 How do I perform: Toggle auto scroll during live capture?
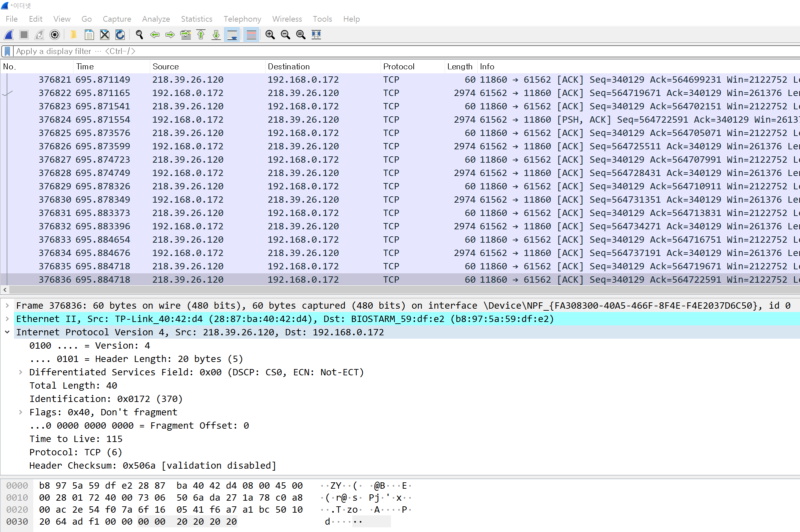coord(232,35)
